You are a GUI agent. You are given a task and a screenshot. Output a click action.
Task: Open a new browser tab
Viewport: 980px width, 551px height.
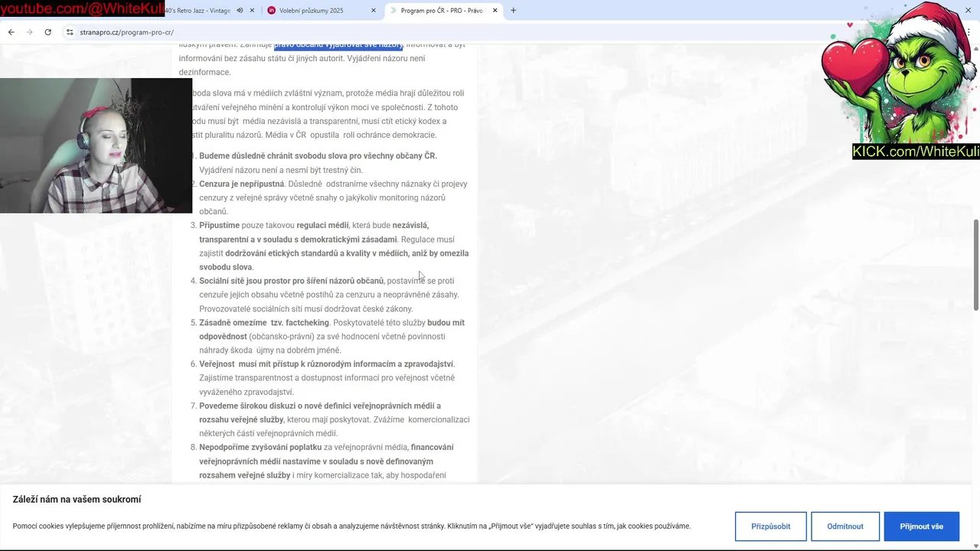pos(513,11)
